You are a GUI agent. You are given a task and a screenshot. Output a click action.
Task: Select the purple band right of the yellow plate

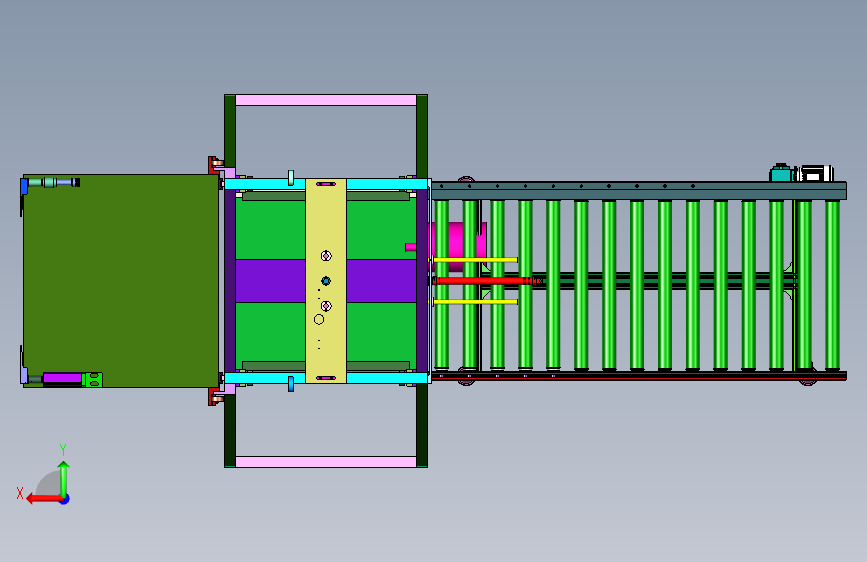[x=382, y=280]
